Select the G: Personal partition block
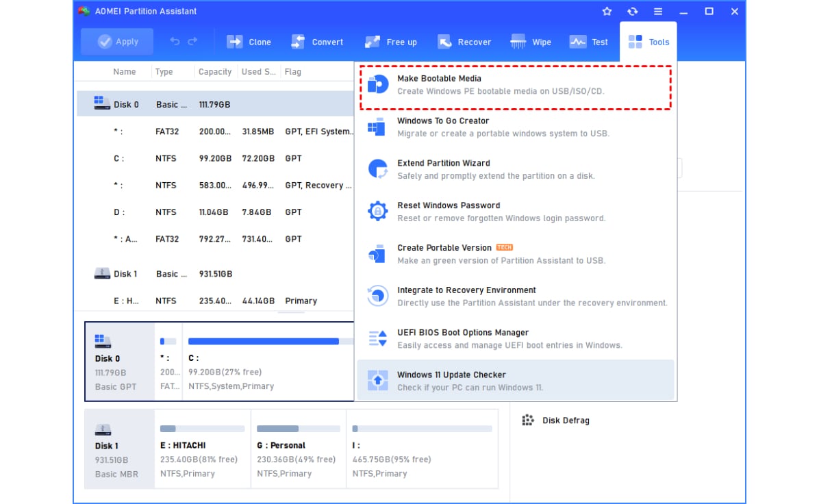This screenshot has width=819, height=504. pyautogui.click(x=299, y=449)
